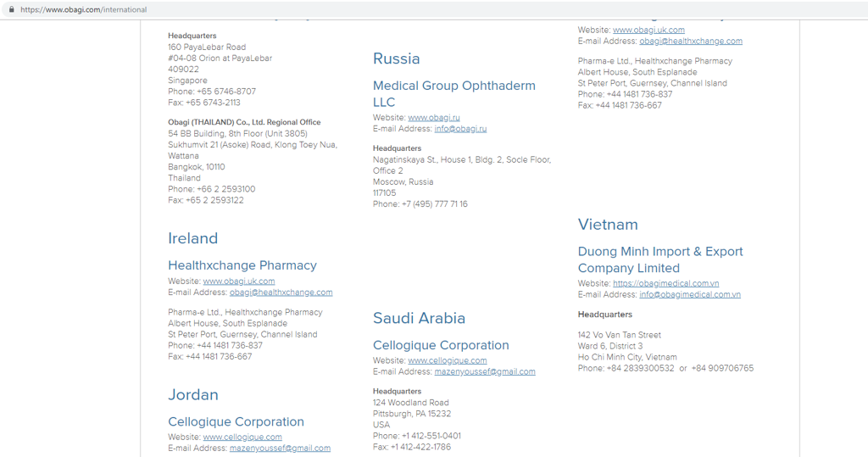Click the obagi.com/international URL field
Screen dimensions: 868x457
(83, 9)
